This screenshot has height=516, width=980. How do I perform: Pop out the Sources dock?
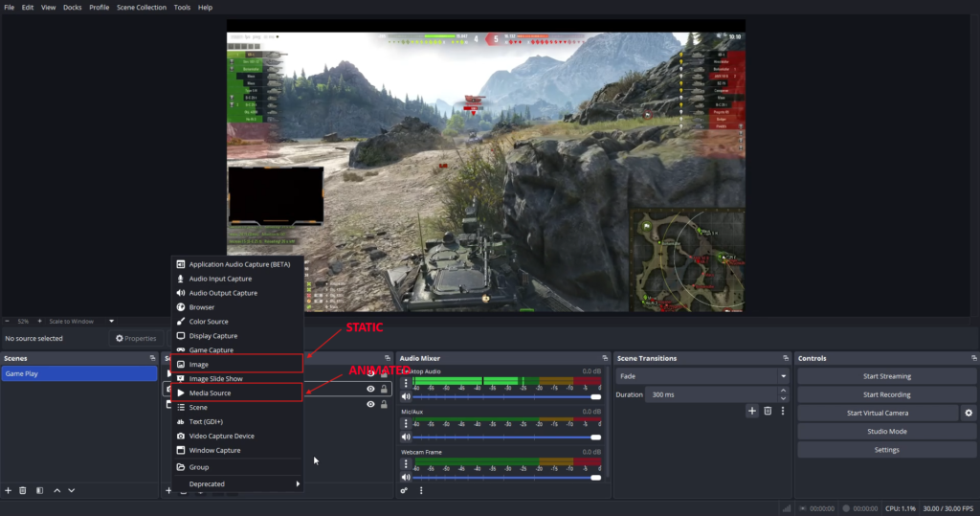coord(388,358)
